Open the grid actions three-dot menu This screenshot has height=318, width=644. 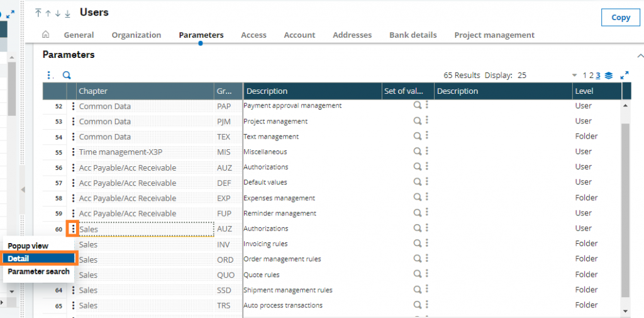point(50,76)
